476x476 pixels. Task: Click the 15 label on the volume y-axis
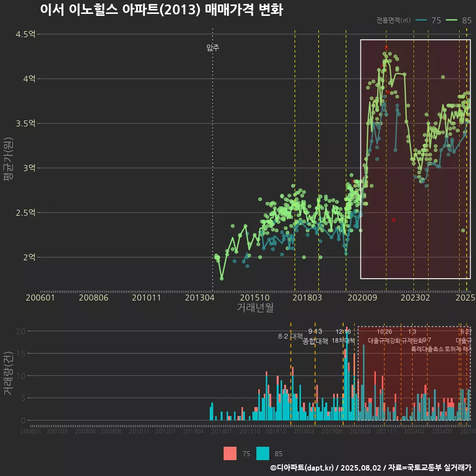click(x=21, y=353)
